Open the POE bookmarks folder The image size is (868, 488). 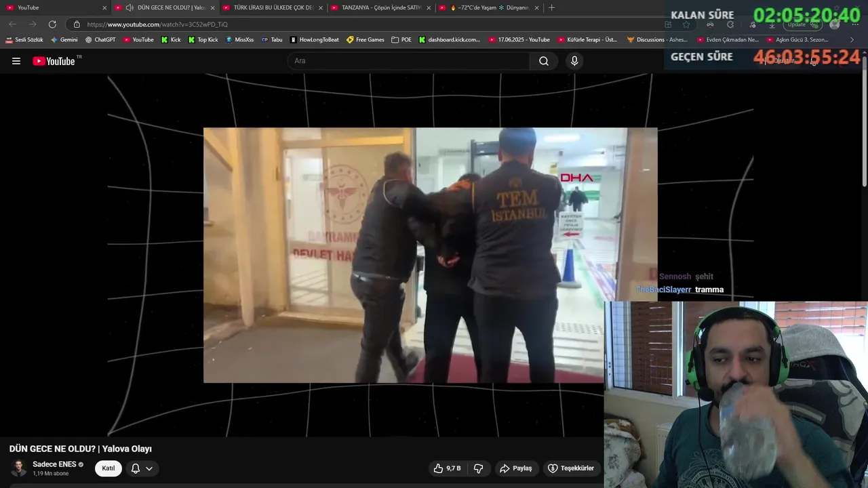click(401, 40)
